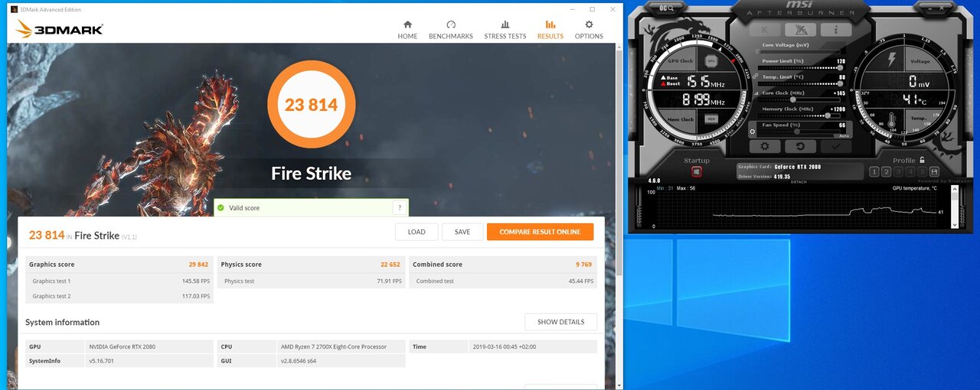
Task: Click the LOAD result button
Action: [x=416, y=232]
